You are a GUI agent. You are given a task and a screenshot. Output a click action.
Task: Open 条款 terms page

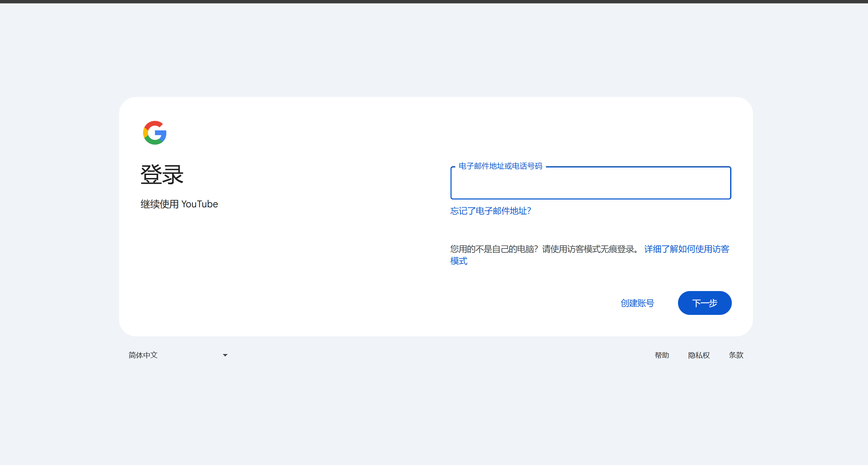click(x=736, y=355)
